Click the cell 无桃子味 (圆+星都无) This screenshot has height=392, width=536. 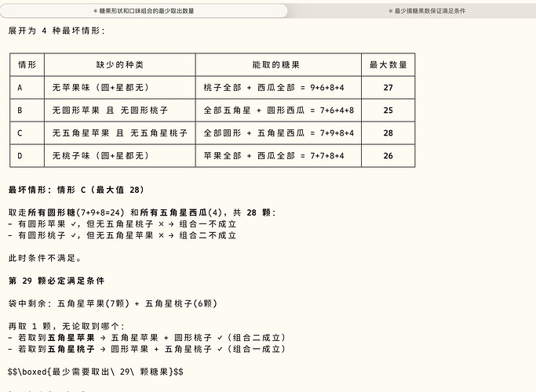(x=119, y=156)
